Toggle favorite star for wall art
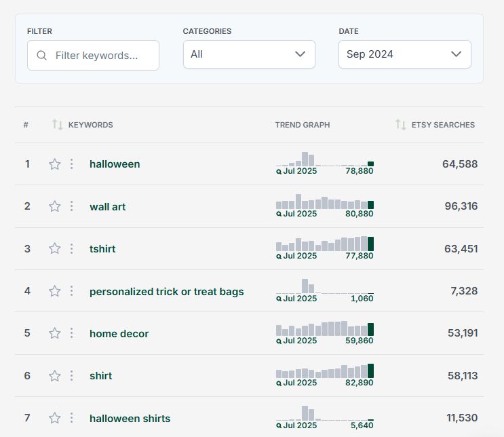Image resolution: width=504 pixels, height=437 pixels. coord(55,206)
